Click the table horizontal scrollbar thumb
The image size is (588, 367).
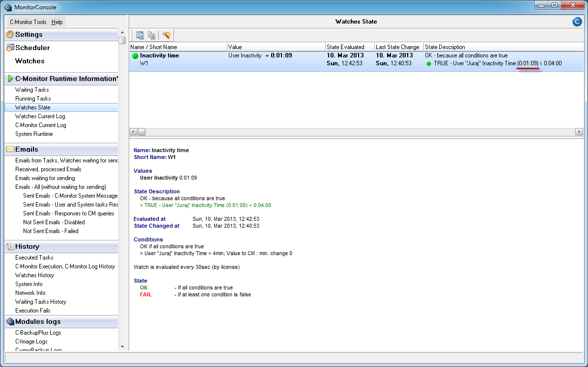pos(141,132)
